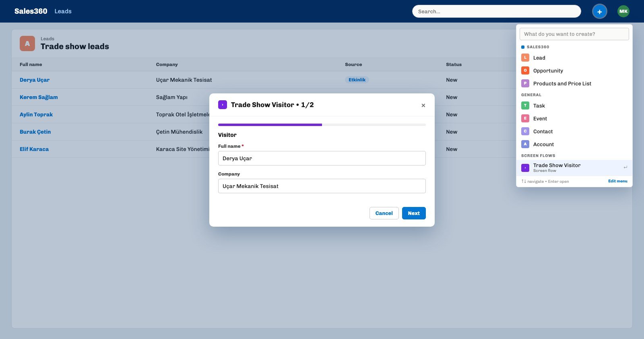Select Lead from the create menu
The width and height of the screenshot is (644, 339).
coord(574,58)
